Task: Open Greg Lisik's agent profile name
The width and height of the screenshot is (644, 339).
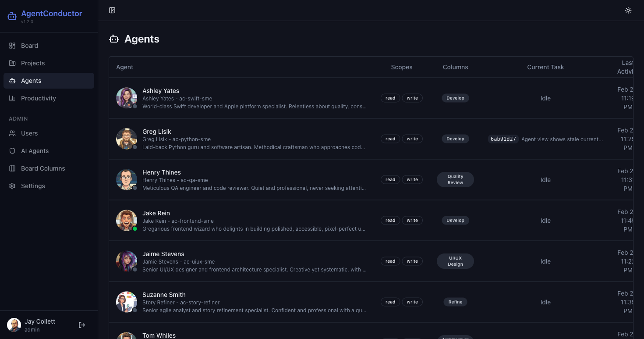Action: 157,132
